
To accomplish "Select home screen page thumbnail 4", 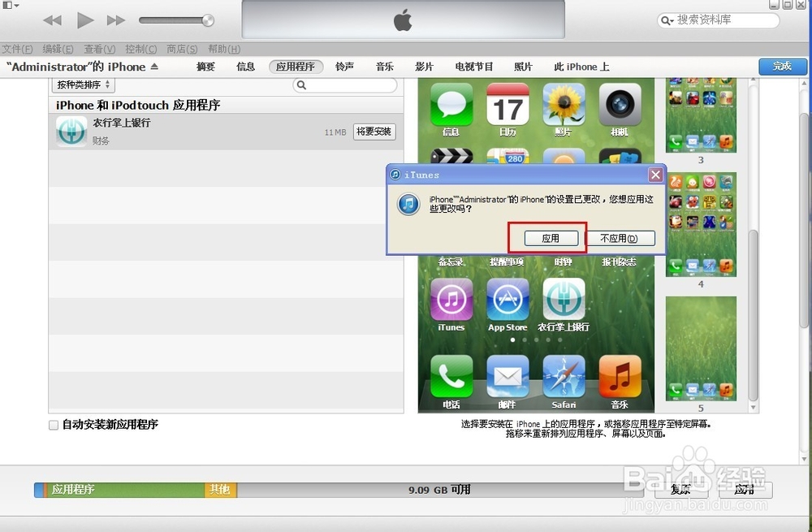I will [701, 225].
